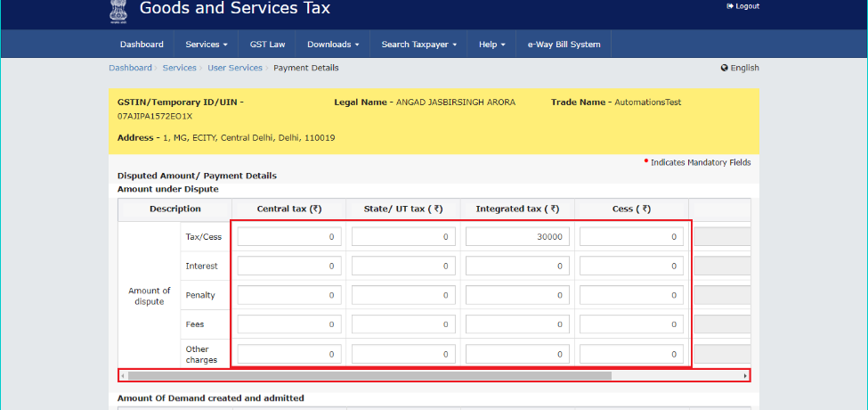Click the Penalty Central tax field
This screenshot has height=410, width=868.
[x=289, y=295]
